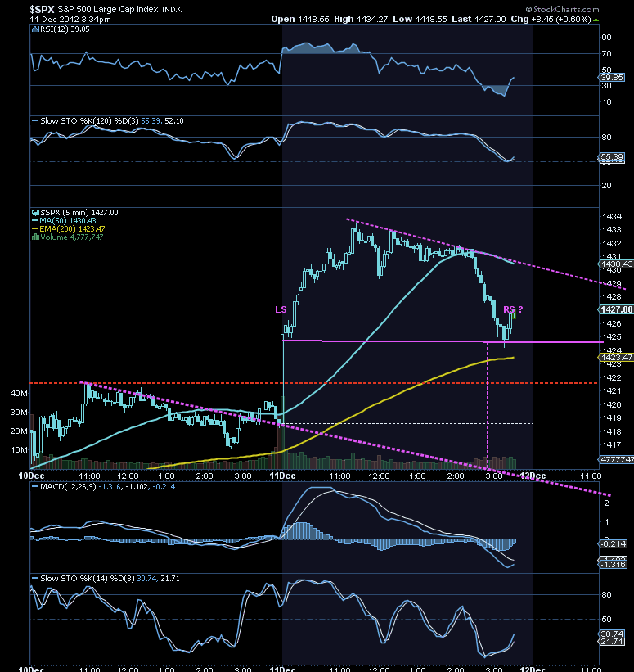Click the MA(50) legend line marker
The image size is (634, 672).
35,221
